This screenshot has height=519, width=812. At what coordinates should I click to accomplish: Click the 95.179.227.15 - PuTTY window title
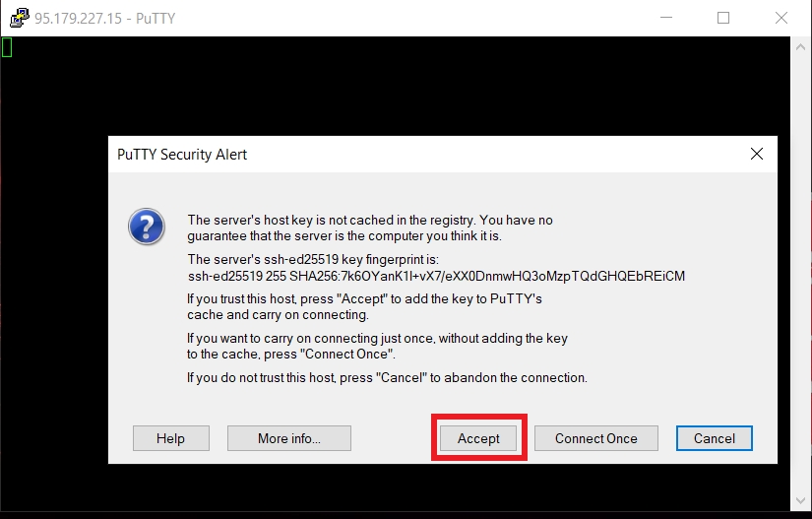(x=105, y=18)
